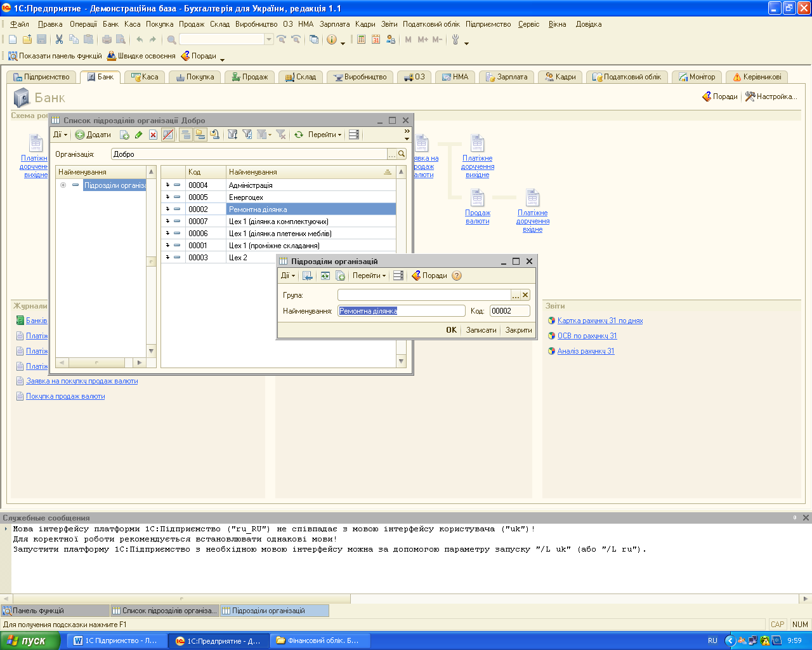This screenshot has height=650, width=812.
Task: Click Показати панель функцій button
Action: tap(55, 56)
